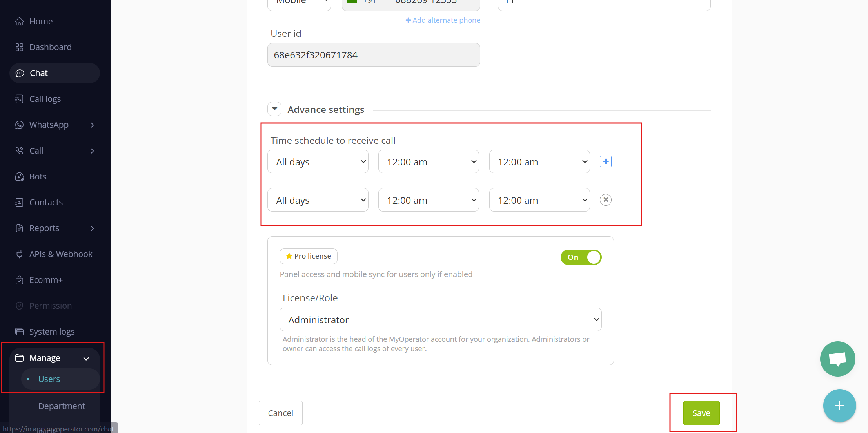
Task: Open the green chat support bubble
Action: [x=837, y=359]
